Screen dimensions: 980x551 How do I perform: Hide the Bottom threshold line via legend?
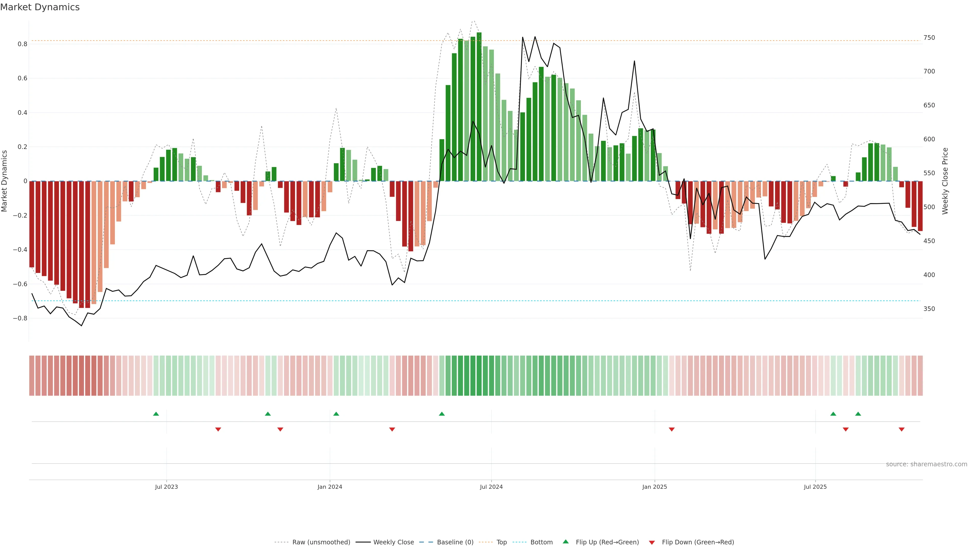click(x=541, y=542)
